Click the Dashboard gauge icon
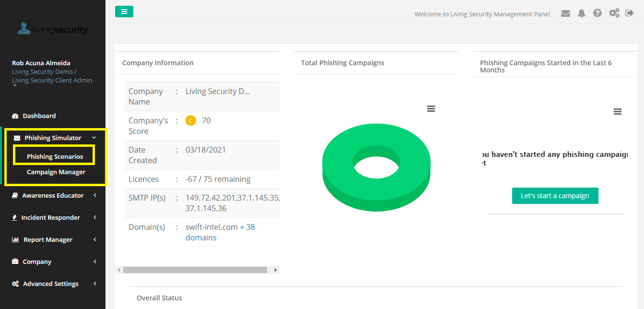This screenshot has width=644, height=309. (x=15, y=116)
